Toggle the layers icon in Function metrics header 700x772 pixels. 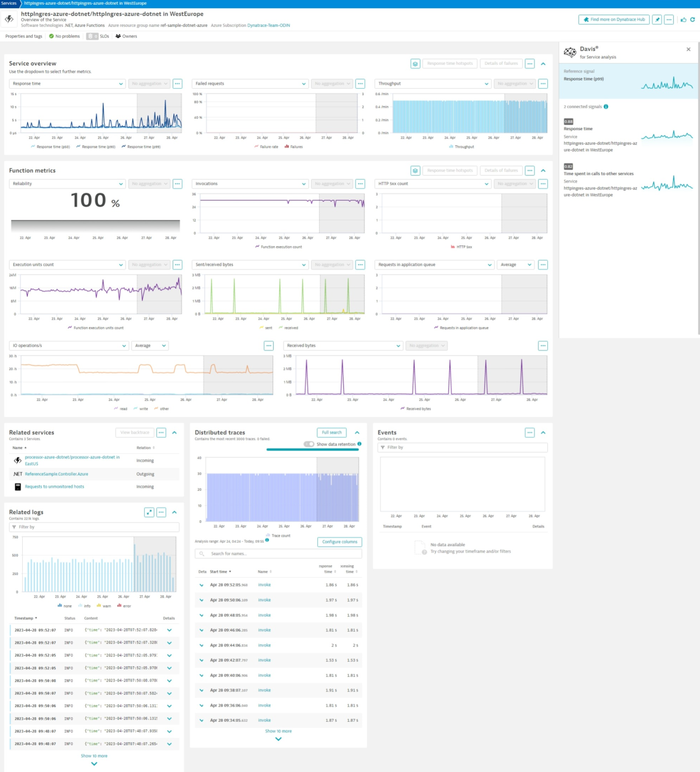pyautogui.click(x=415, y=170)
